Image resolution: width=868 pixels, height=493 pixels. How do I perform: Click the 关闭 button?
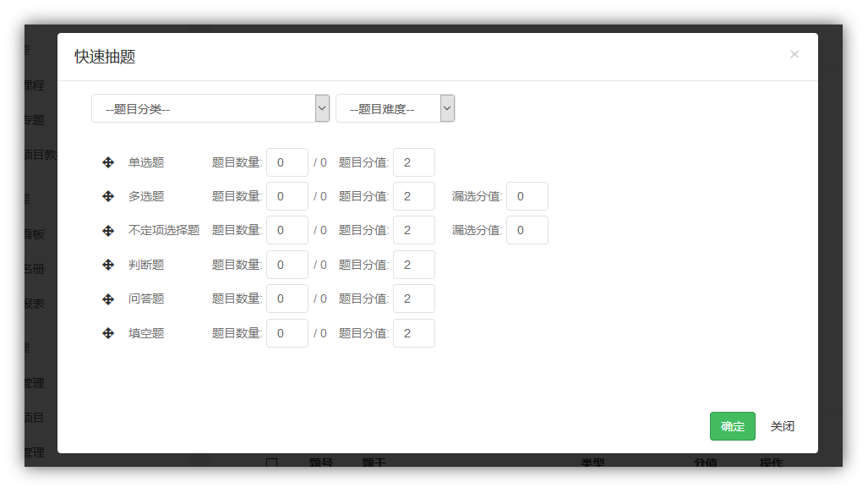point(782,426)
